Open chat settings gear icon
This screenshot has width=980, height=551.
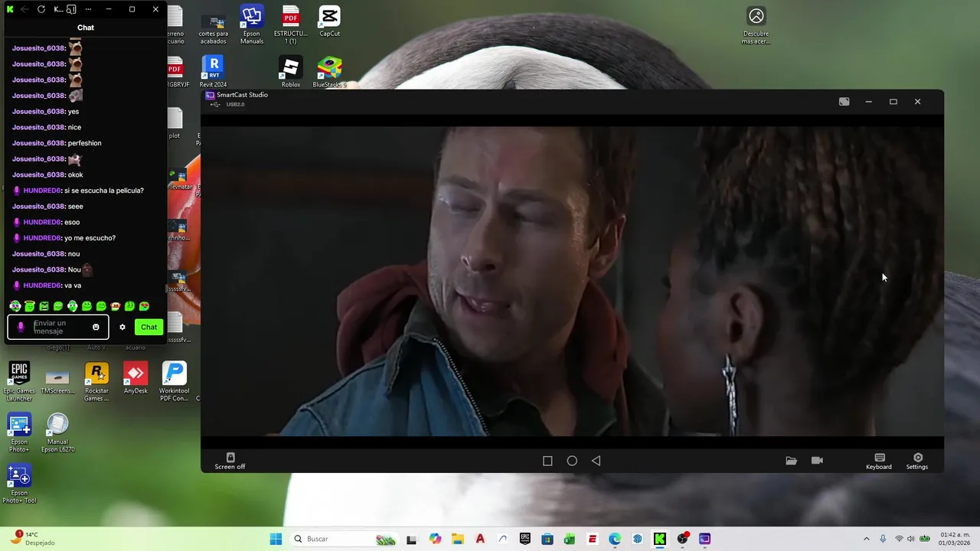click(x=122, y=327)
